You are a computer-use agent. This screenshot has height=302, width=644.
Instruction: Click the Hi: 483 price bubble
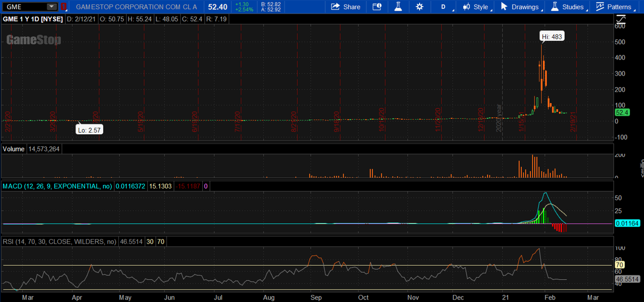tap(552, 36)
